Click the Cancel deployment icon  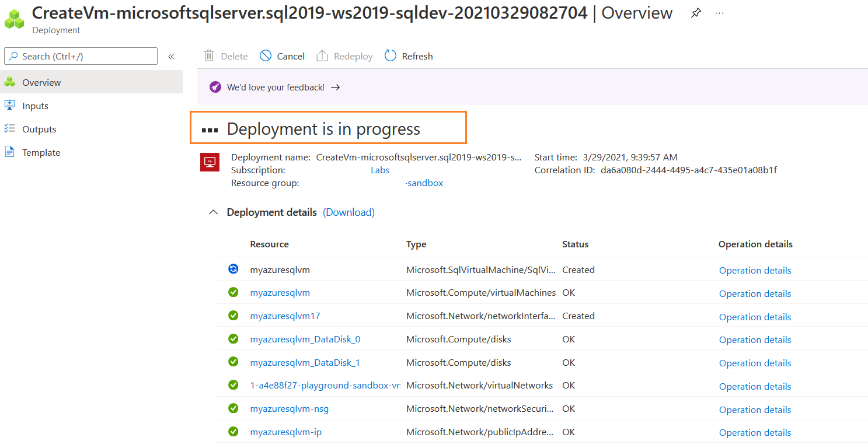pyautogui.click(x=266, y=56)
